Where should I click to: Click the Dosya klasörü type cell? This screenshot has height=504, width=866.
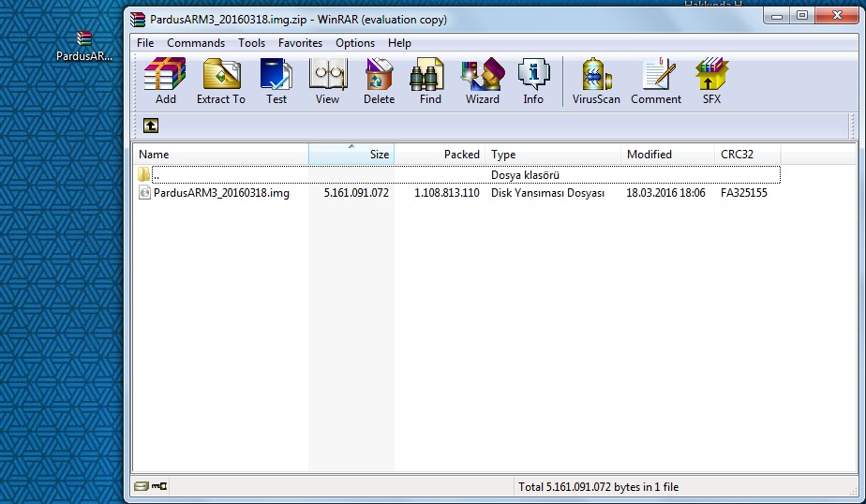click(525, 175)
